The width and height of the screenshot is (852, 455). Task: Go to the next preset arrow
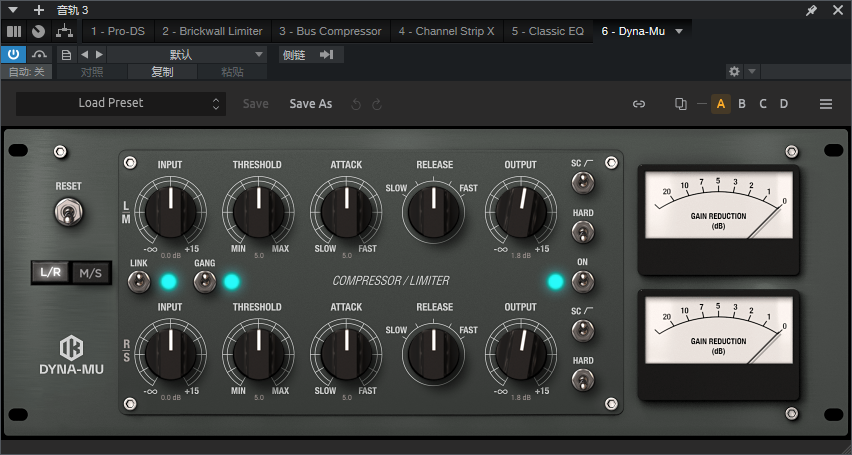[99, 54]
